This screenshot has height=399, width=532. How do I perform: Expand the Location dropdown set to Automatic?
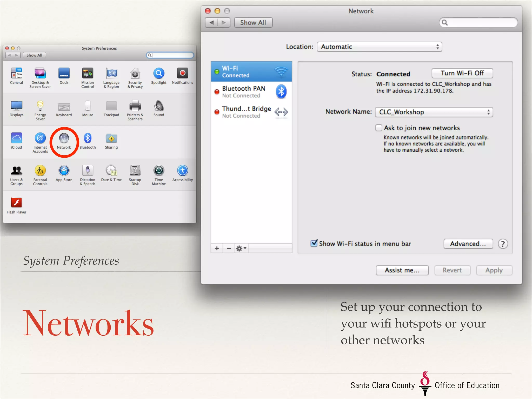379,47
